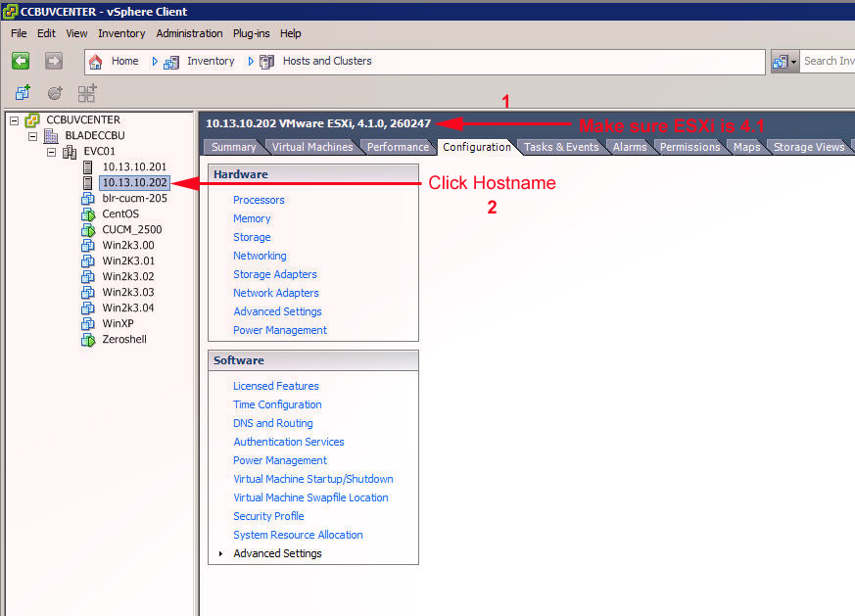855x616 pixels.
Task: Click the grey toolbar icon with arrow
Action: [55, 93]
